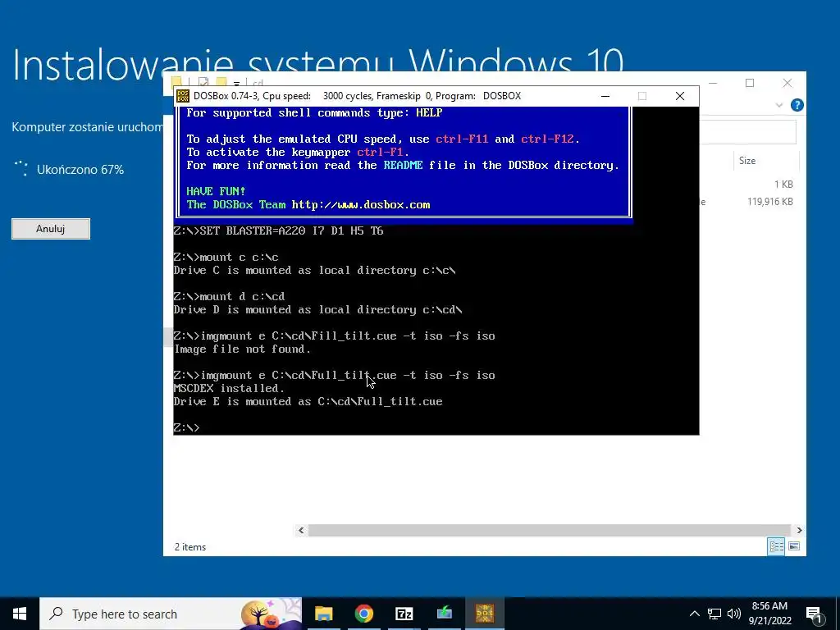Switch Explorer to large thumbnails view icon

point(794,546)
